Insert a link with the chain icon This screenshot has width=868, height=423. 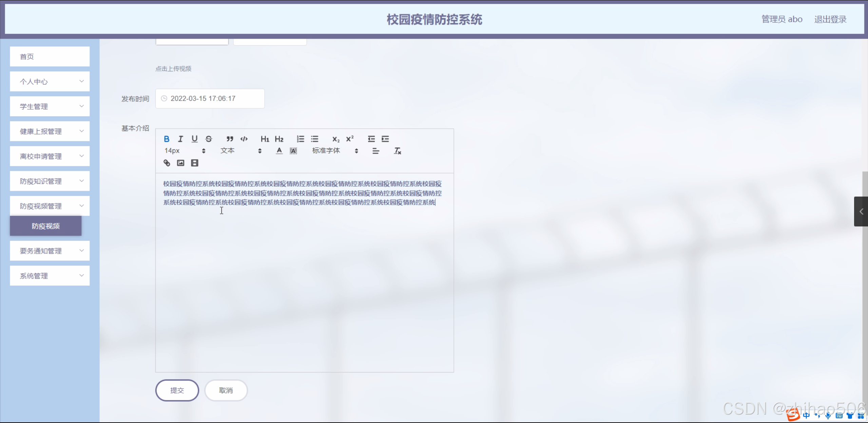pyautogui.click(x=167, y=163)
